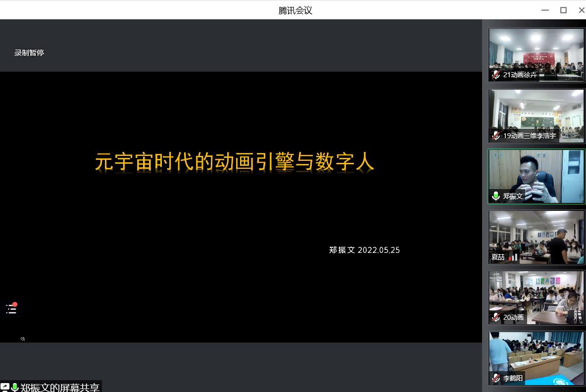The image size is (586, 392).
Task: Click the small zoom magnifier icon on slide
Action: coord(23,339)
